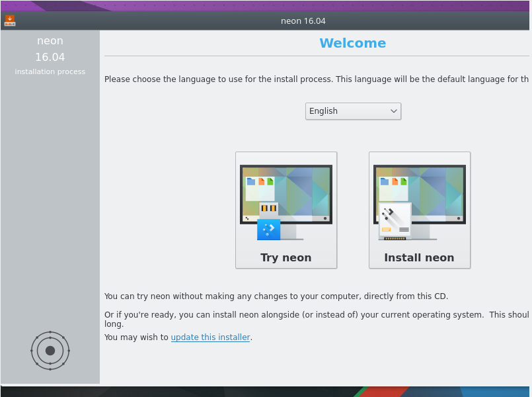Click the "Please choose the language" instruction text
The width and height of the screenshot is (532, 397).
coord(316,79)
